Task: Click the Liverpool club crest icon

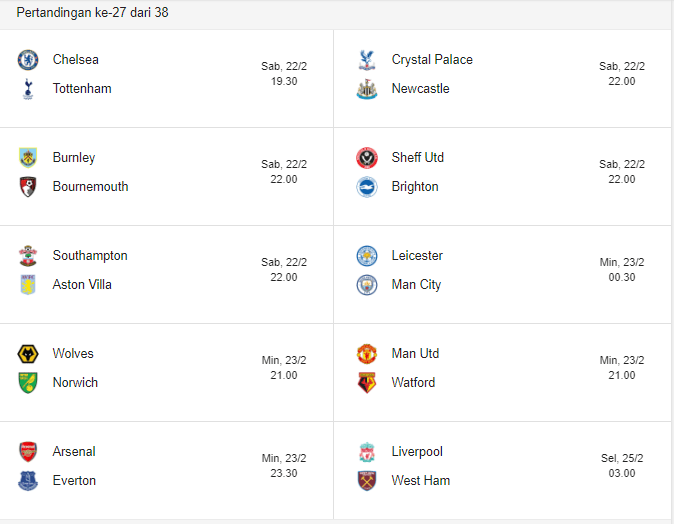Action: [x=367, y=451]
